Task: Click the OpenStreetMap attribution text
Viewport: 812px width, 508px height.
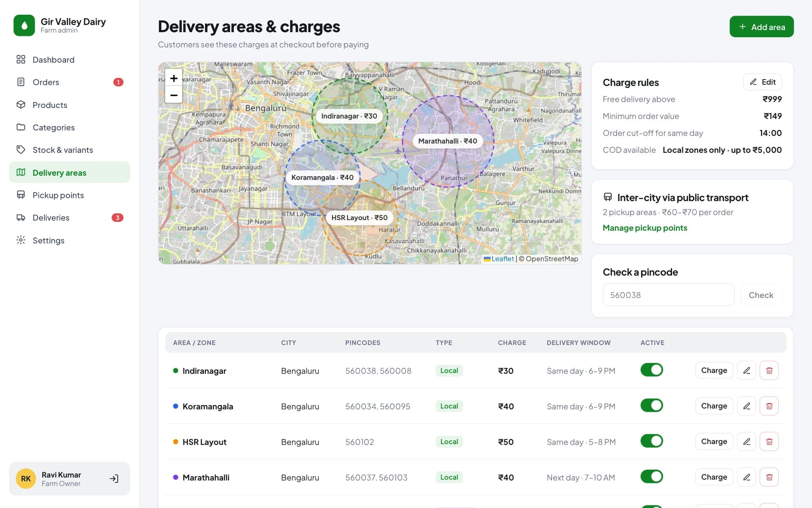Action: (x=551, y=259)
